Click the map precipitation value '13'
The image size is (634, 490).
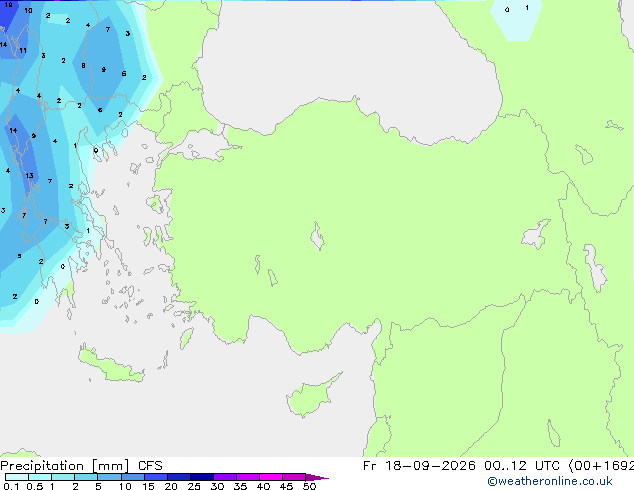point(29,175)
